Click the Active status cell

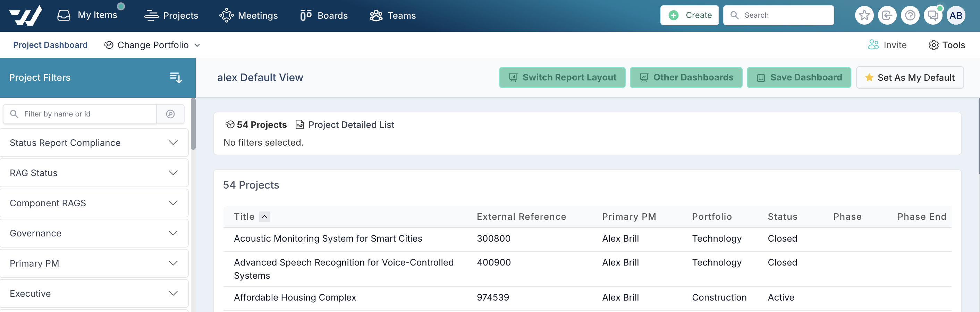click(781, 297)
